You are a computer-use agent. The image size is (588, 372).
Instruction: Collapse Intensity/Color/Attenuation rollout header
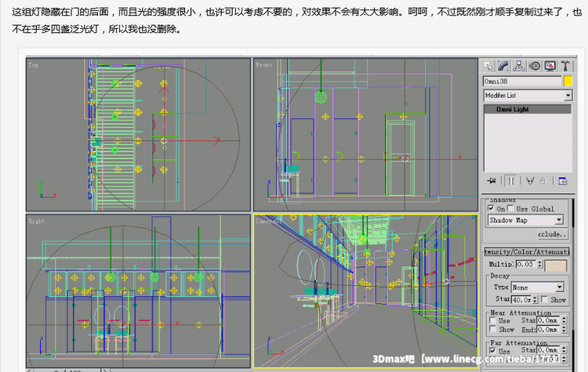click(x=527, y=251)
